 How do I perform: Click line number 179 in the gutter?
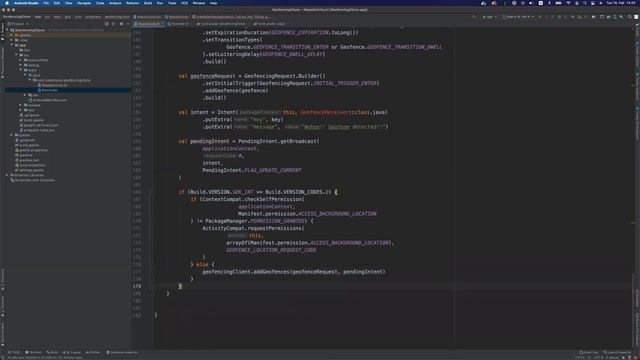click(x=137, y=286)
